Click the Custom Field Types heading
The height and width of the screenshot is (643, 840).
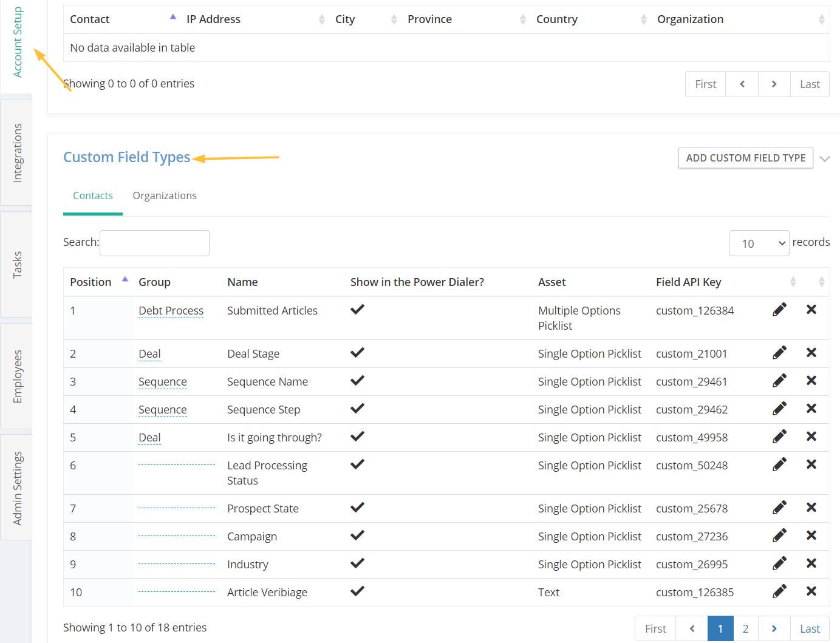126,157
